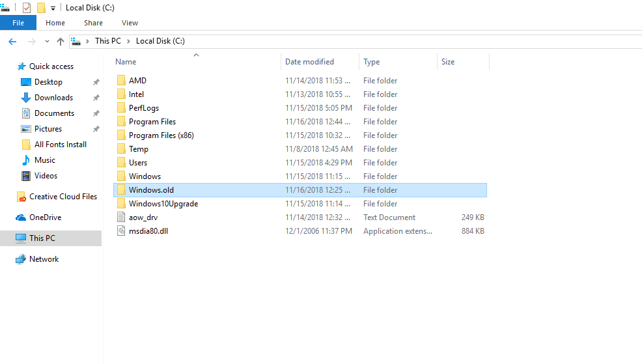Open Pictures in the navigation pane
The width and height of the screenshot is (642, 364).
[48, 128]
